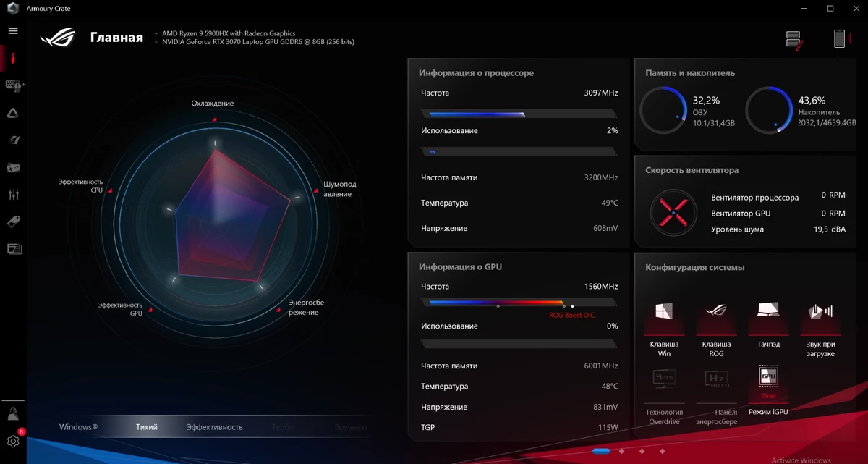Click the Конфигурация системы heading
This screenshot has width=868, height=464.
(x=695, y=267)
